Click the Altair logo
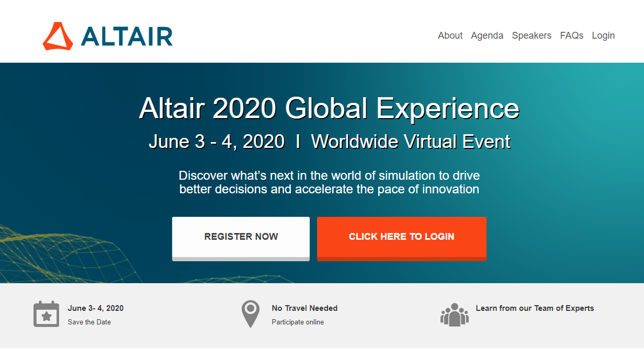644x349 pixels. [x=107, y=36]
